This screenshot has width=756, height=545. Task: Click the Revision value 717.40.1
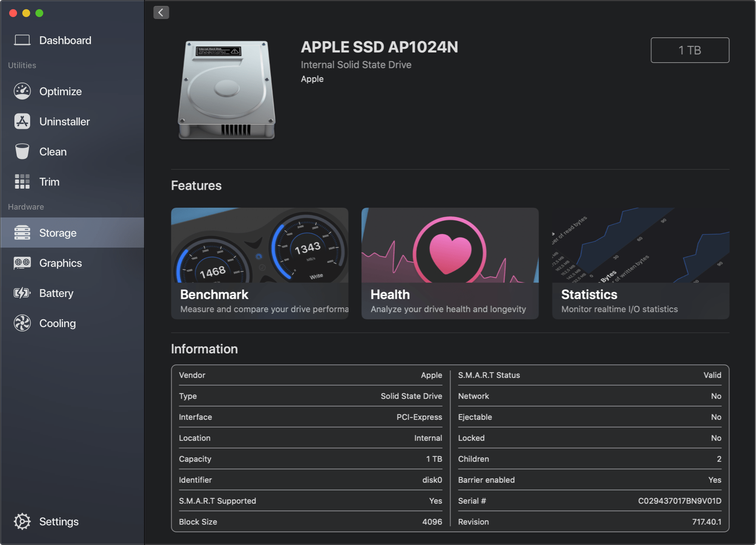tap(707, 522)
